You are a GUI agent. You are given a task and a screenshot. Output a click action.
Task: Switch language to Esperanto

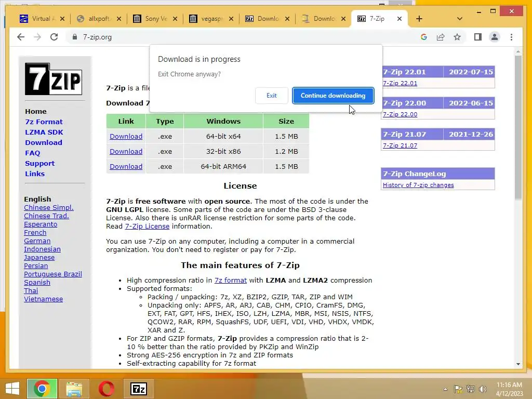[x=41, y=224]
